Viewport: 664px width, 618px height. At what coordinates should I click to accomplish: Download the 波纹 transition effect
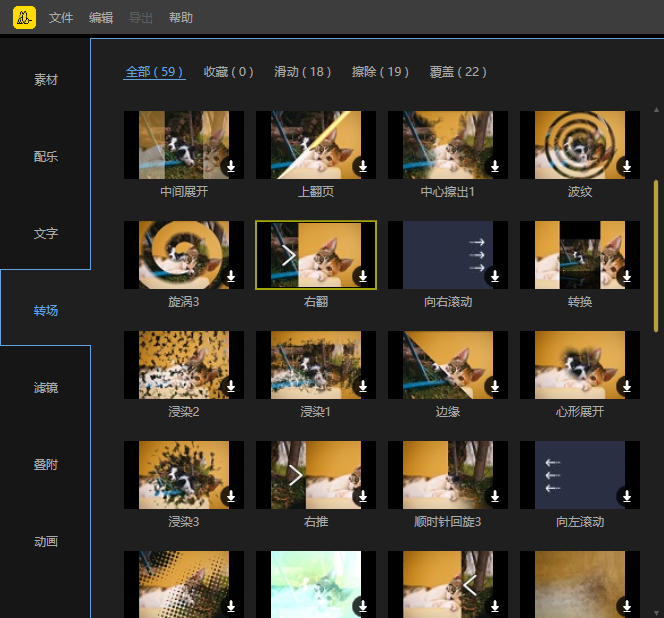coord(626,167)
